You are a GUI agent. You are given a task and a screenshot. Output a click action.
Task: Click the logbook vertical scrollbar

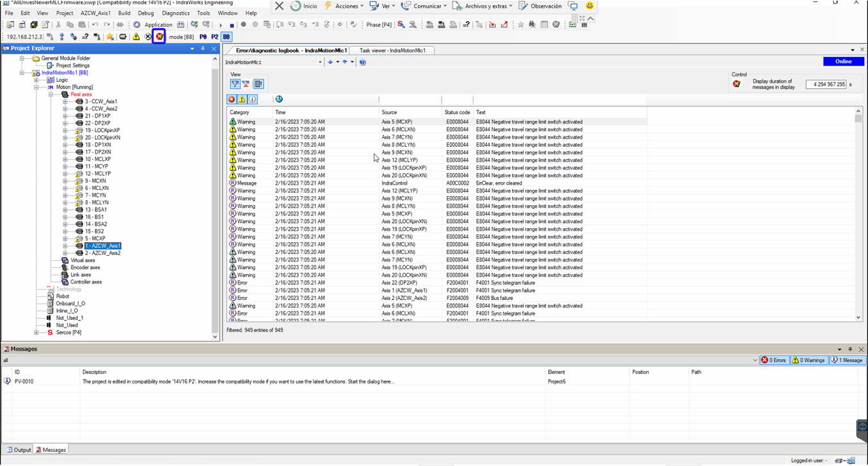pyautogui.click(x=858, y=214)
